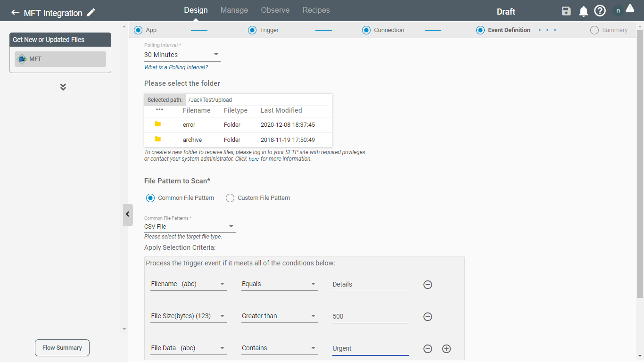
Task: Click the date 2020-12-08 18:37:45
Action: (x=288, y=125)
